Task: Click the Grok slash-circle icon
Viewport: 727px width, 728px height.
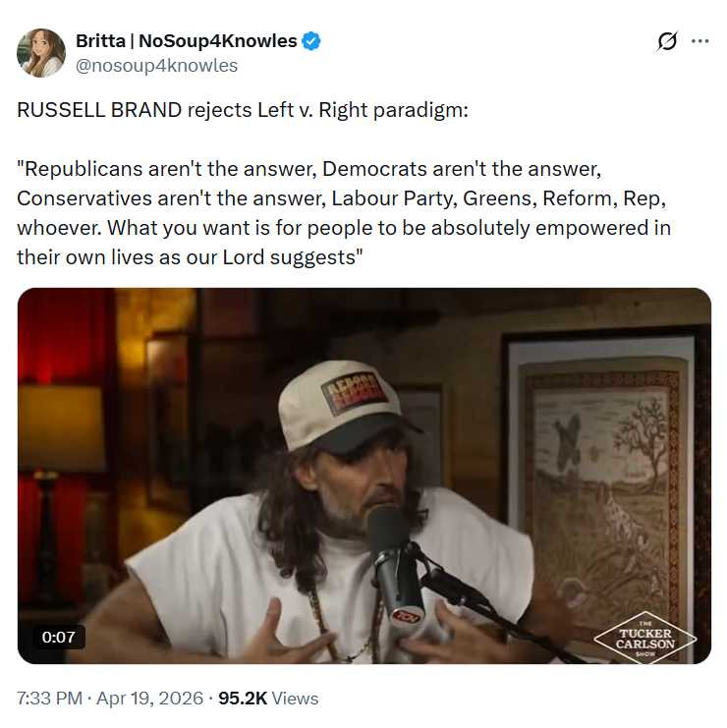Action: tap(667, 41)
